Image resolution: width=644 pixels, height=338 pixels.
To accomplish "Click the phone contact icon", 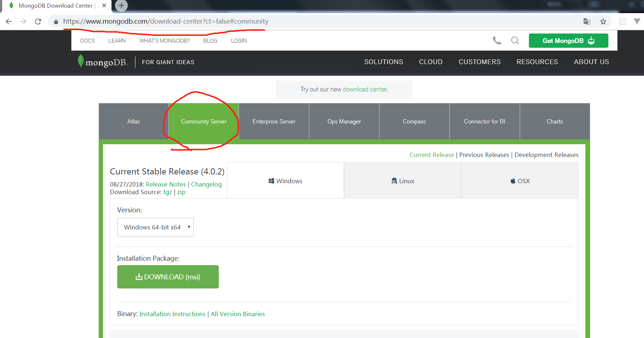I will coord(497,40).
